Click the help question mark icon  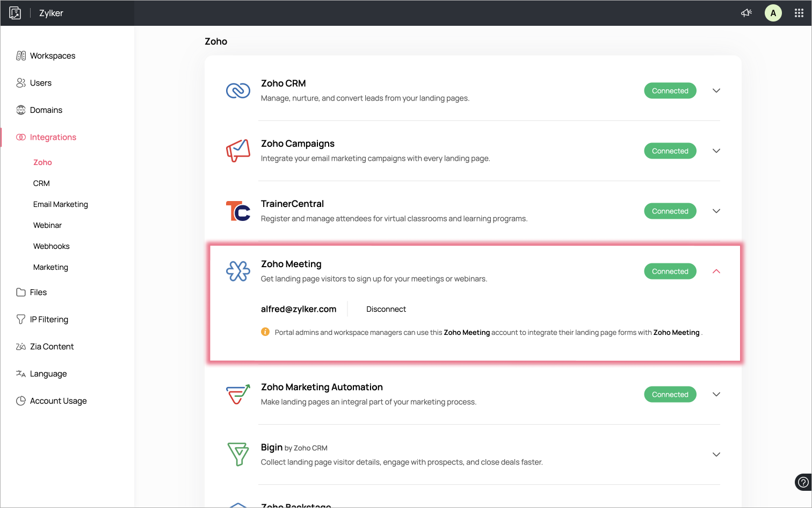coord(803,482)
